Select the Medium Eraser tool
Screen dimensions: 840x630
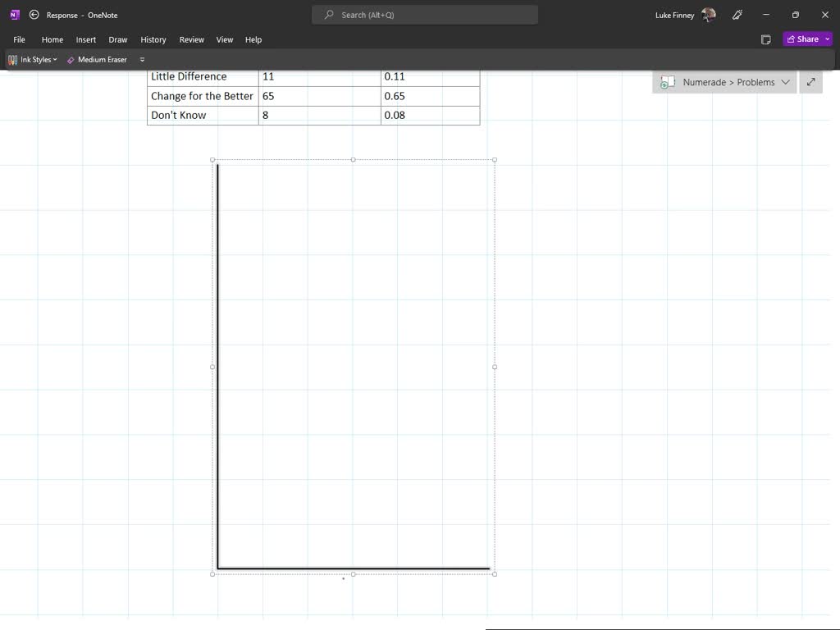tap(97, 59)
